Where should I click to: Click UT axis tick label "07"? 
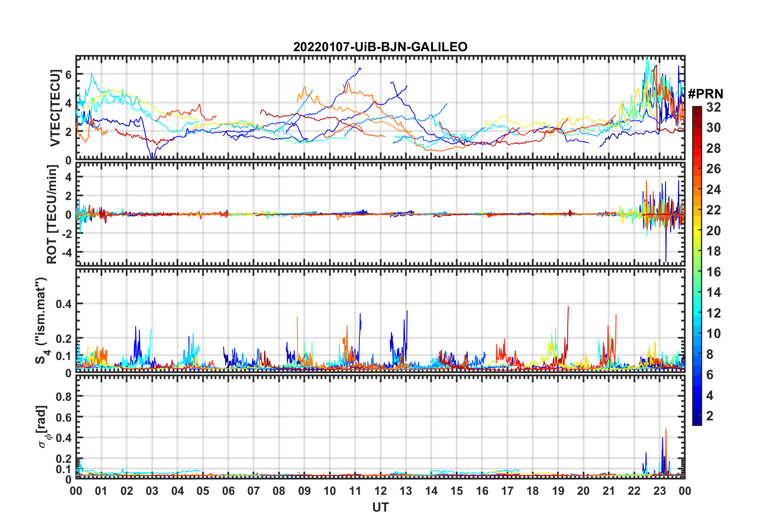click(254, 491)
